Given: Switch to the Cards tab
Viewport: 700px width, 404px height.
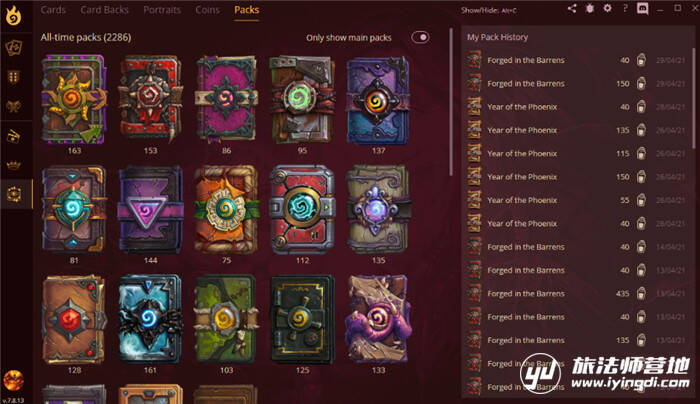Looking at the screenshot, I should 53,10.
